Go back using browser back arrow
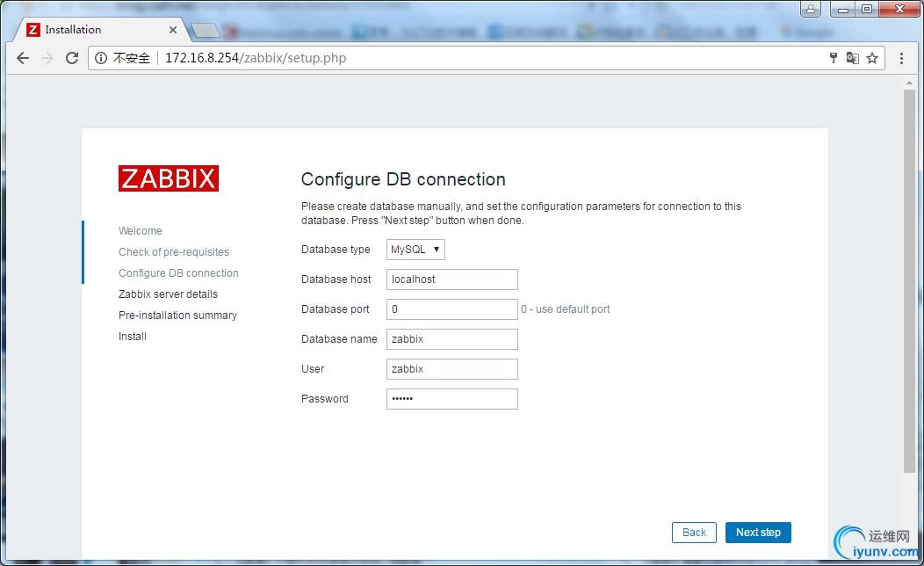 [22, 58]
